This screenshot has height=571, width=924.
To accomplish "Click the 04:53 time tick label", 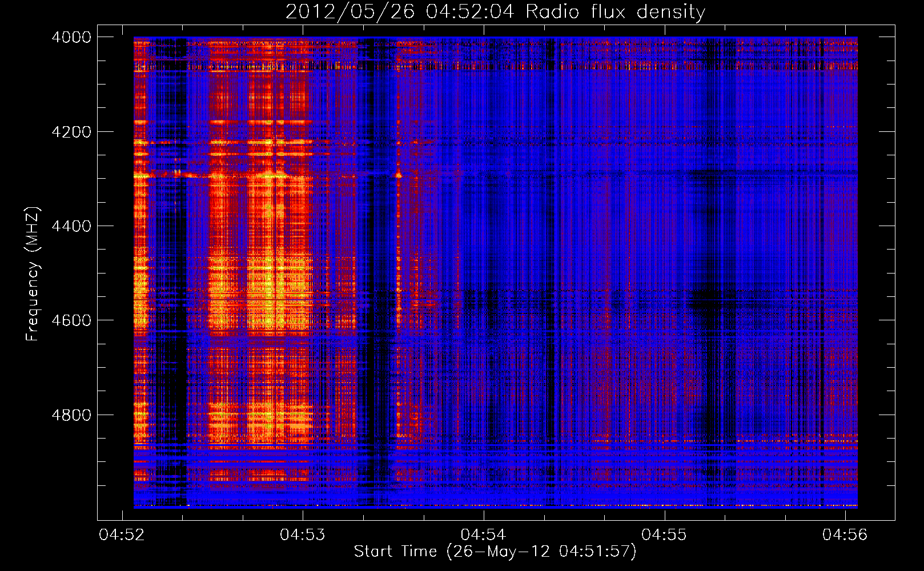I will pos(303,535).
